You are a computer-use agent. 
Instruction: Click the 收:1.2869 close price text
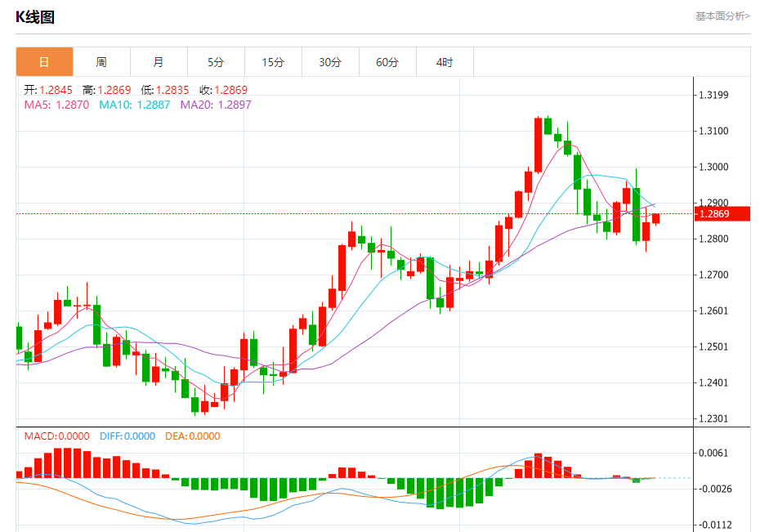[223, 90]
